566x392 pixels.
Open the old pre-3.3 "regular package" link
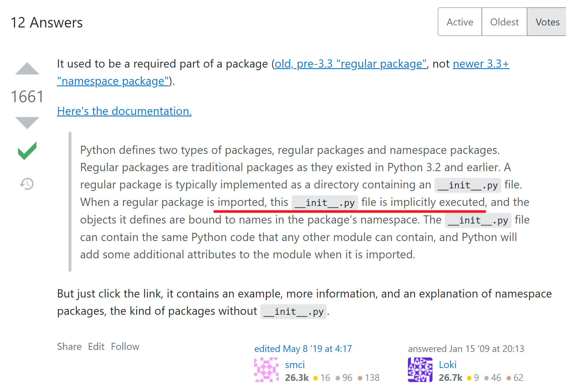coord(350,64)
